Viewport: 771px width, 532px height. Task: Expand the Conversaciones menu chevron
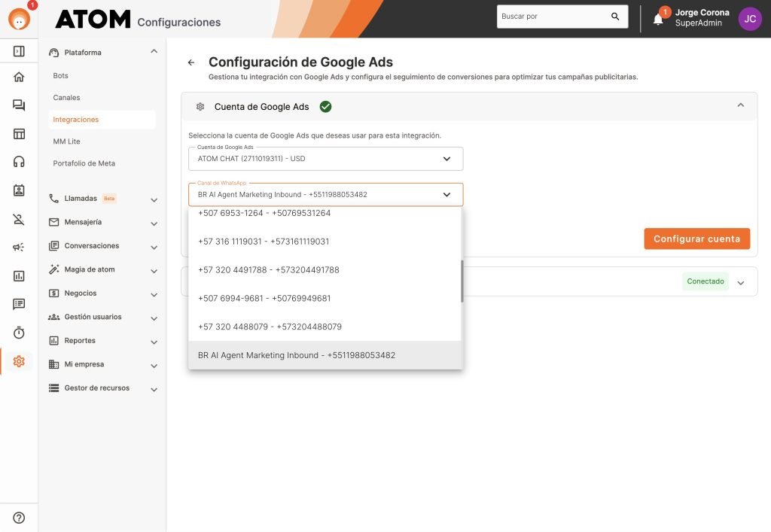click(154, 247)
